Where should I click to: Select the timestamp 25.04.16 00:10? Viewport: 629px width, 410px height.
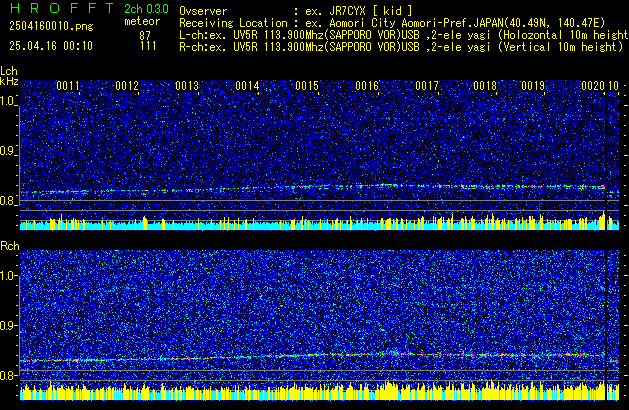click(51, 46)
